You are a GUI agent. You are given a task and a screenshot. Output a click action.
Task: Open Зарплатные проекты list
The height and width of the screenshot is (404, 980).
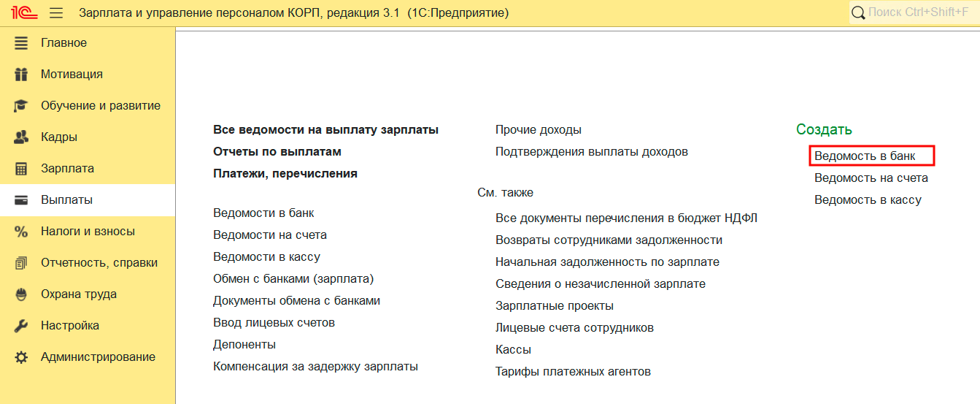[x=554, y=305]
